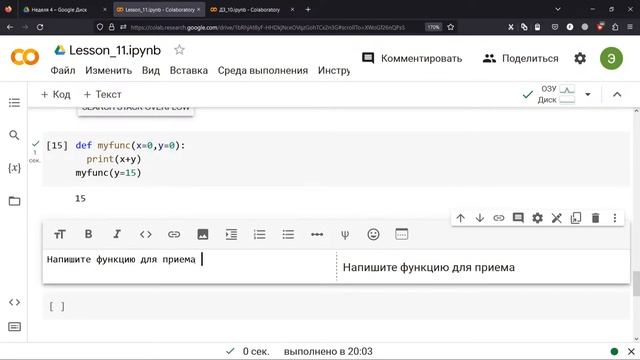This screenshot has width=640, height=360.
Task: Insert a horizontal rule
Action: pos(317,234)
